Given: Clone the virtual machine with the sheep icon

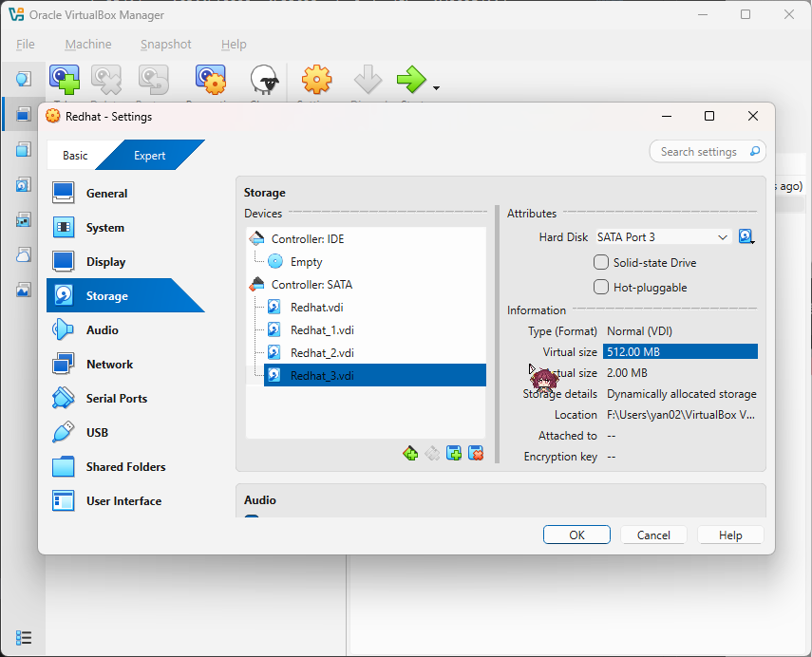Looking at the screenshot, I should tap(263, 80).
